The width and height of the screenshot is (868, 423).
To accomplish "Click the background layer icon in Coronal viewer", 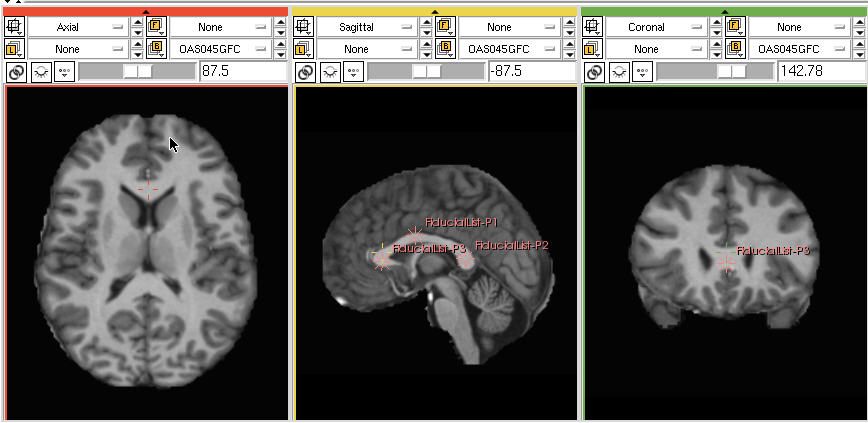I will (x=735, y=48).
